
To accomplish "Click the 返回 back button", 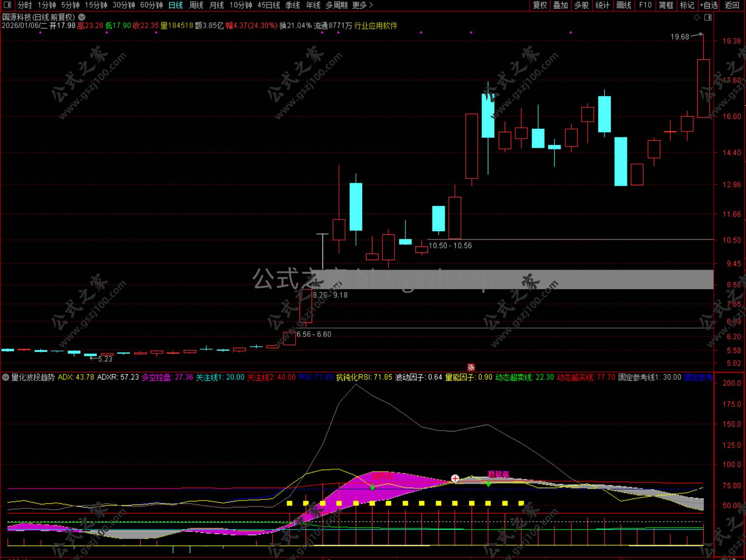I will pos(732,5).
